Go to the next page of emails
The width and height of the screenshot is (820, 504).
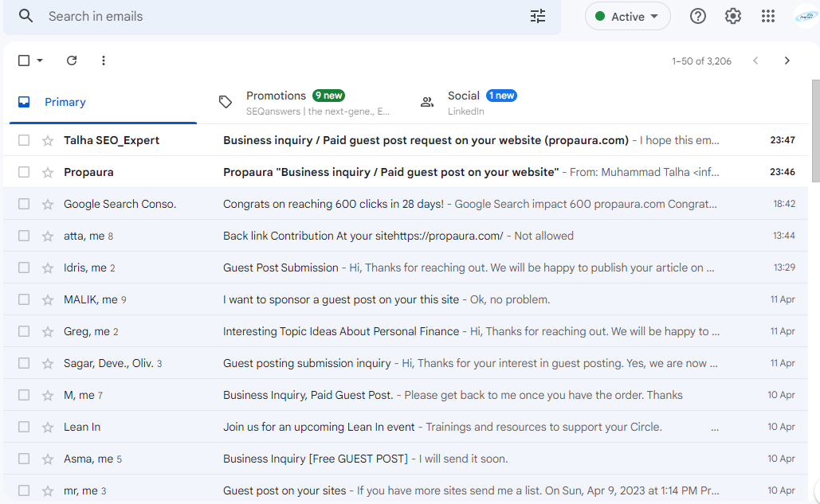pos(787,61)
